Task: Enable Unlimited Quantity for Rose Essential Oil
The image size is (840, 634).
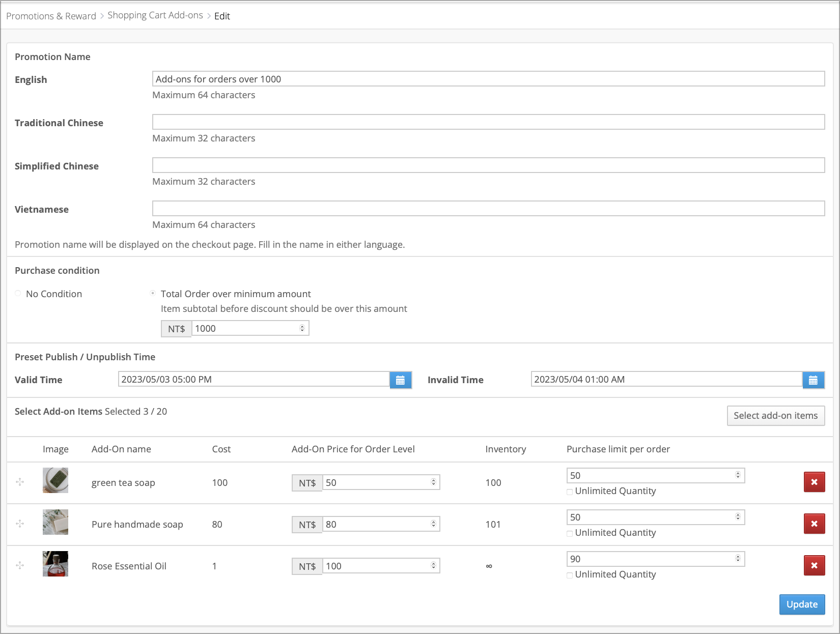Action: (570, 575)
